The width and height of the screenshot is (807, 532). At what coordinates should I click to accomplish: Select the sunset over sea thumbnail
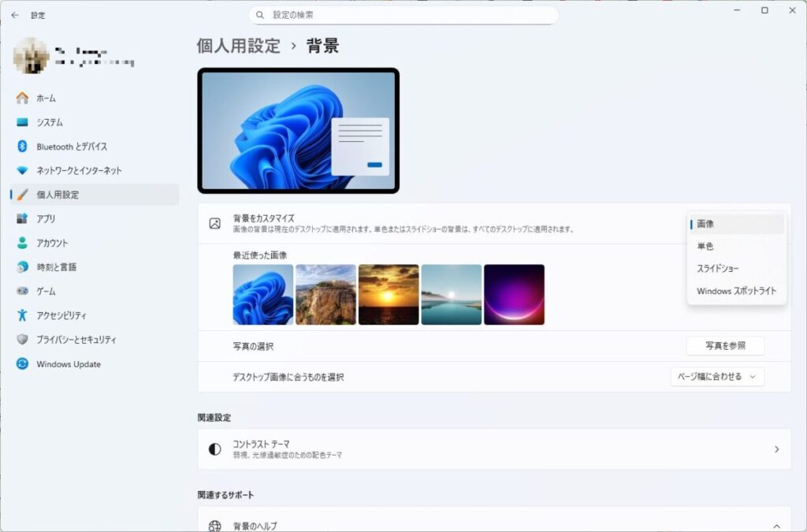[389, 294]
